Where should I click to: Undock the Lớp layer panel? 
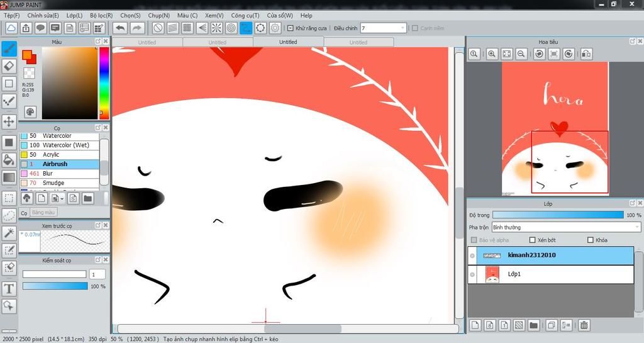633,203
